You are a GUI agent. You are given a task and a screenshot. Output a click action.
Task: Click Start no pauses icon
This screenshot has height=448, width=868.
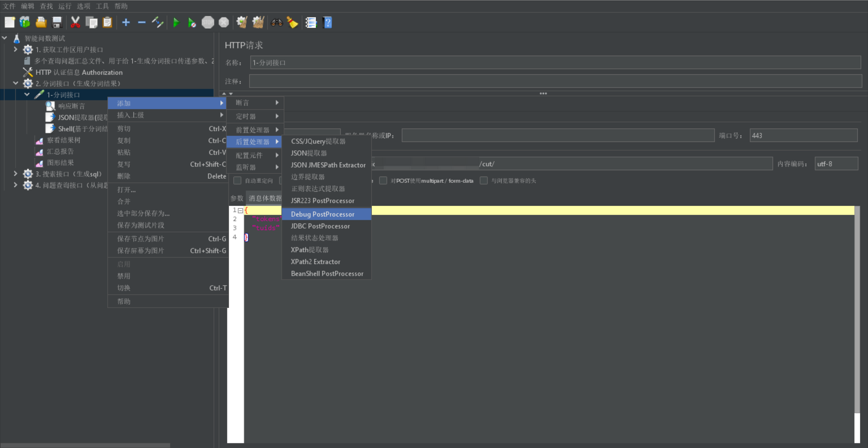(192, 23)
